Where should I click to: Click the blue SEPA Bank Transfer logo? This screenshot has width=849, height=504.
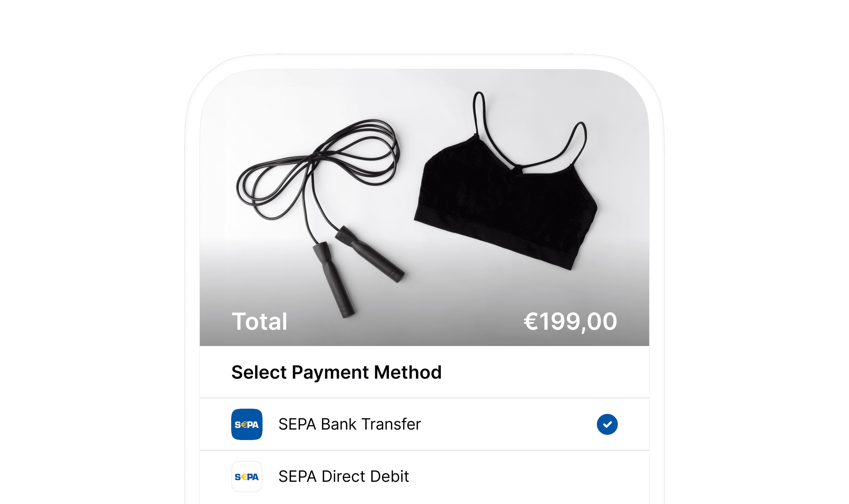(x=247, y=424)
